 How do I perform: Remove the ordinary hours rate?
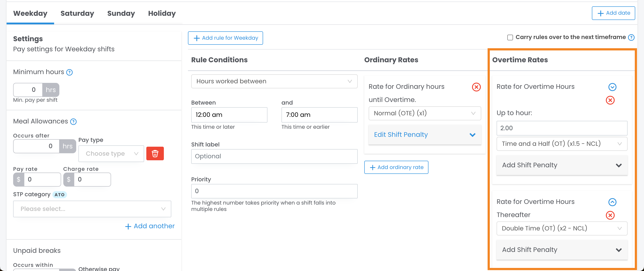[x=476, y=87]
